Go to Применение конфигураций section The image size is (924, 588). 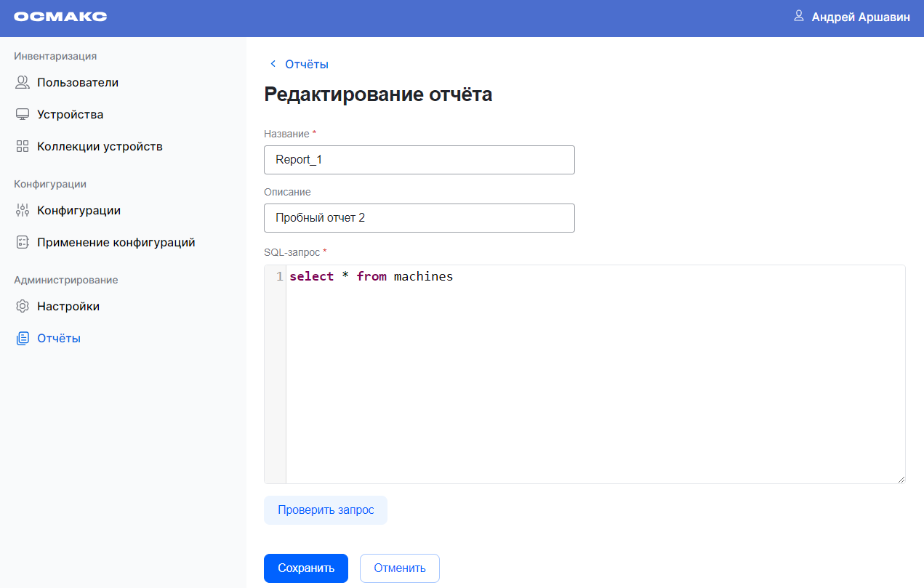pyautogui.click(x=116, y=243)
